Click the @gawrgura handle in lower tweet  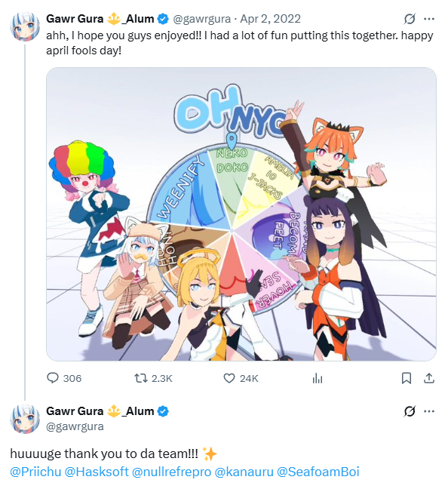[75, 426]
